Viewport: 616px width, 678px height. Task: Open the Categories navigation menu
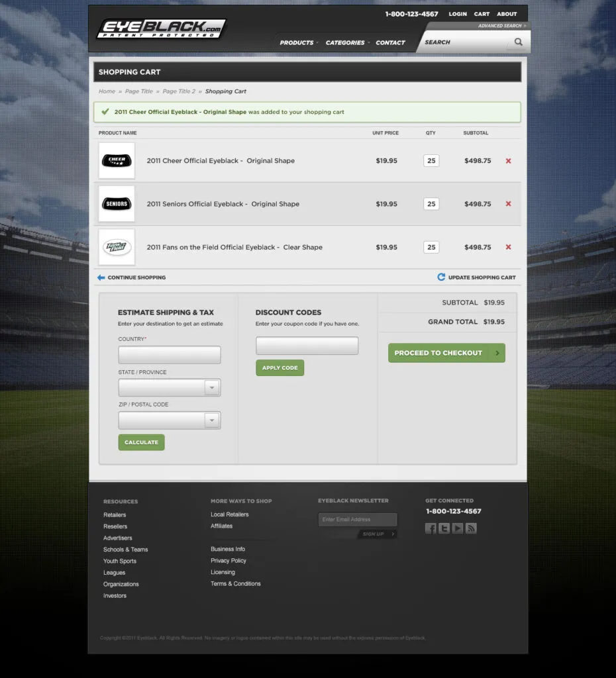point(347,42)
